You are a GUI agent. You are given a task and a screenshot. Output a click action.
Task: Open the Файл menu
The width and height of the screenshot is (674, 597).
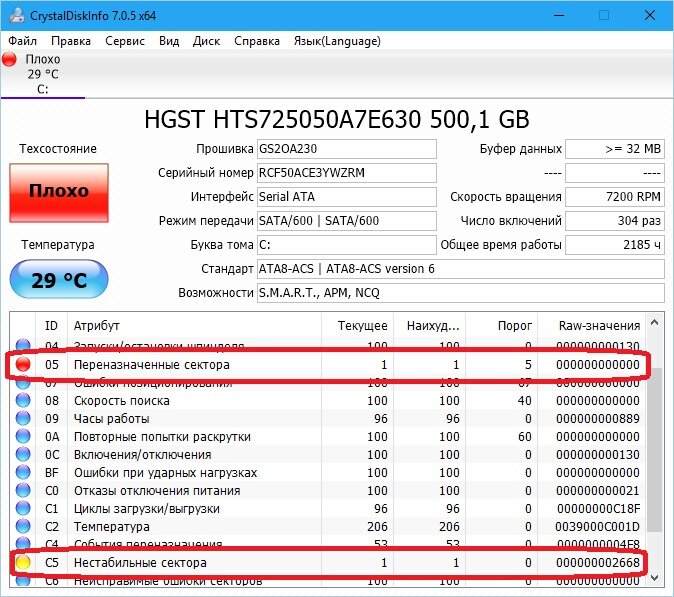[x=22, y=41]
